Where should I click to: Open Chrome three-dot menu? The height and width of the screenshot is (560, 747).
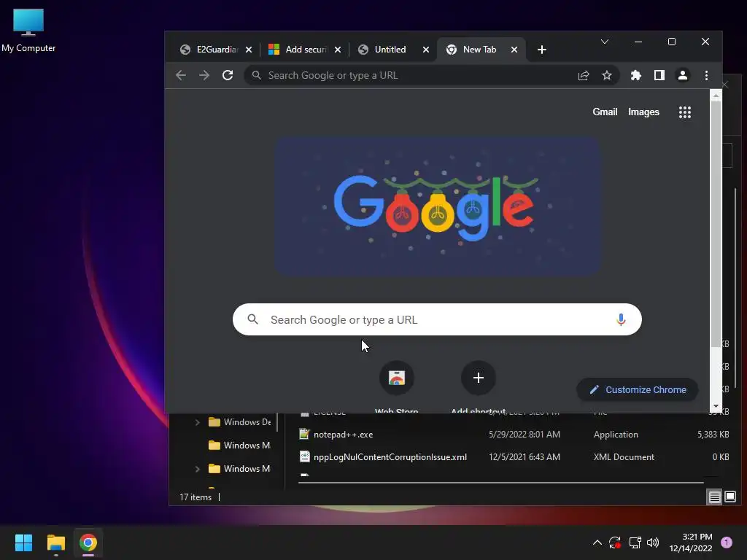706,75
